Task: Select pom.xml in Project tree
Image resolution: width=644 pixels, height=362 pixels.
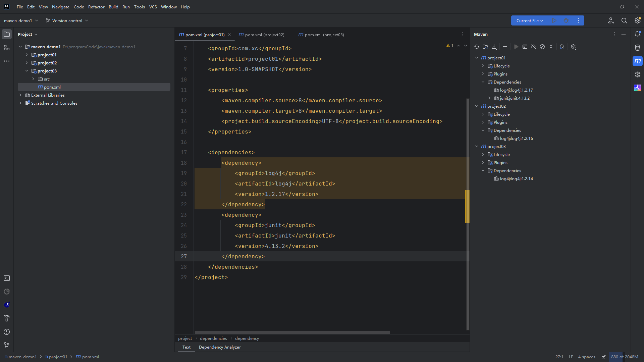Action: pyautogui.click(x=94, y=87)
